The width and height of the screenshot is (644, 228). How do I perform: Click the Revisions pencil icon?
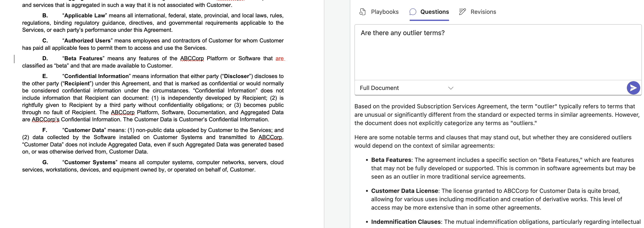pos(462,12)
